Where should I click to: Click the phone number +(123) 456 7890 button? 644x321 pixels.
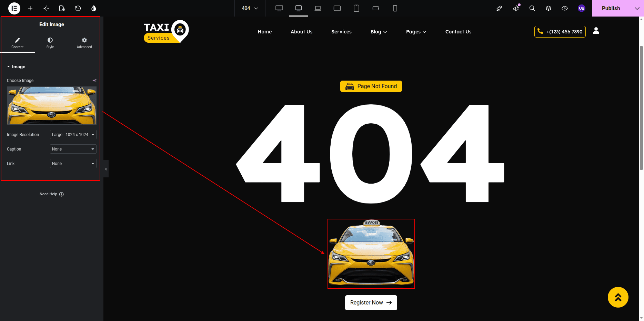pos(560,32)
